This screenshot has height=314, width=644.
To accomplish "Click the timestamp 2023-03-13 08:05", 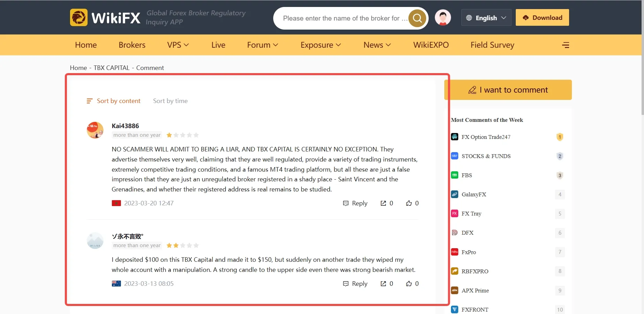I will coord(149,284).
